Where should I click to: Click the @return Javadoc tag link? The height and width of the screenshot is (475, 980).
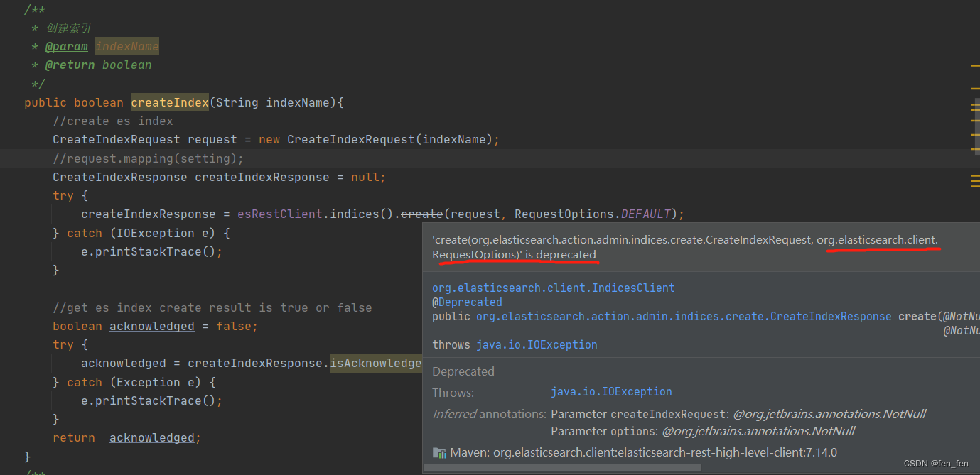[x=70, y=65]
